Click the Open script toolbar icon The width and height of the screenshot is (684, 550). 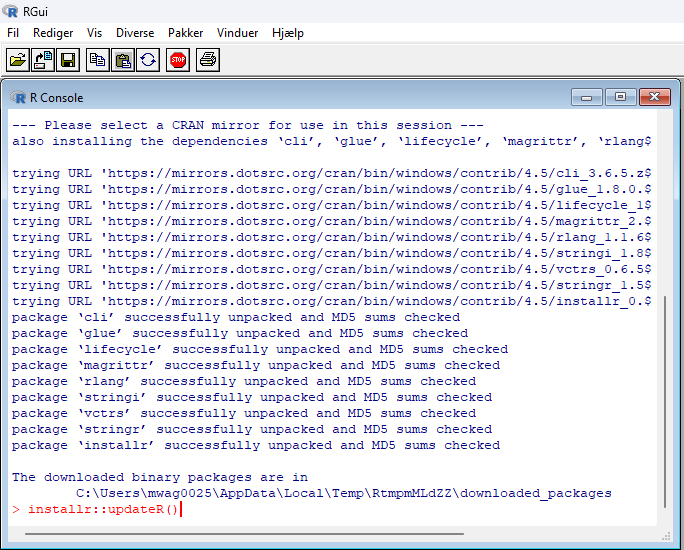click(x=18, y=60)
